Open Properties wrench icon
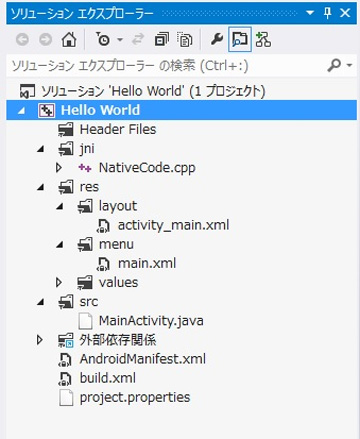The height and width of the screenshot is (439, 360). 217,40
